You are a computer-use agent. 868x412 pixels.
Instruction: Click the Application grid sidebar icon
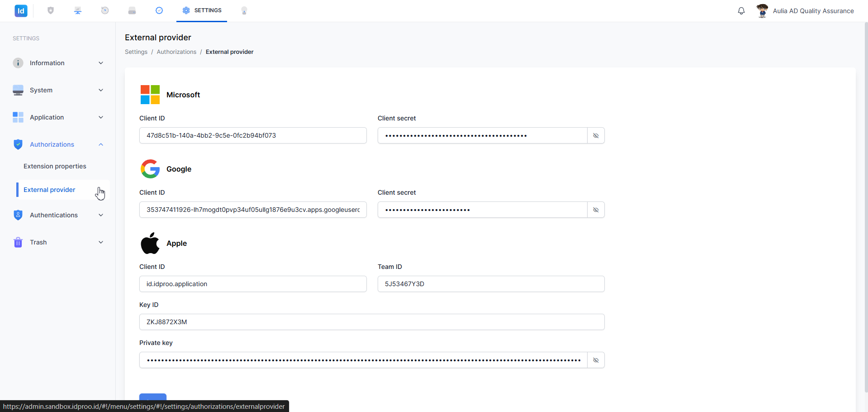18,117
